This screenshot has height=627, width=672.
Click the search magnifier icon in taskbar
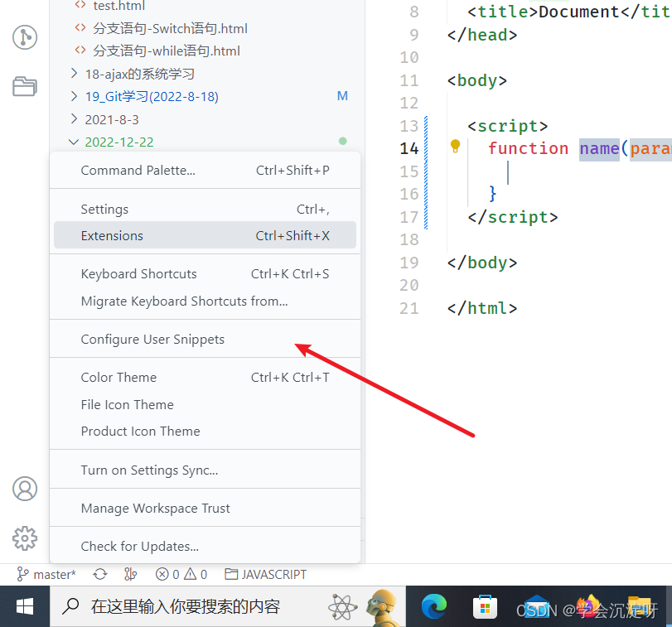[x=70, y=606]
